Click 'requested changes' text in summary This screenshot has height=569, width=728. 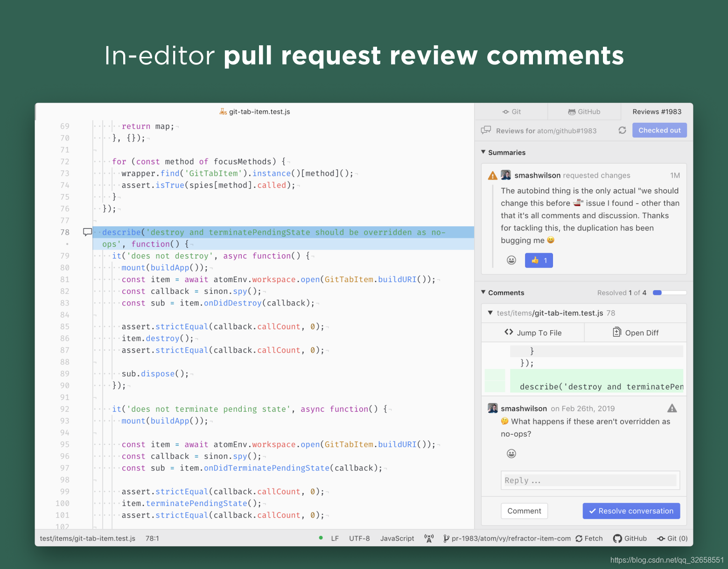[596, 175]
